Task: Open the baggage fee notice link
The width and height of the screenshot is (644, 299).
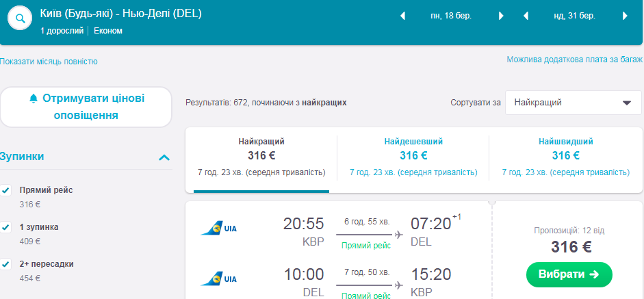Action: [x=575, y=60]
